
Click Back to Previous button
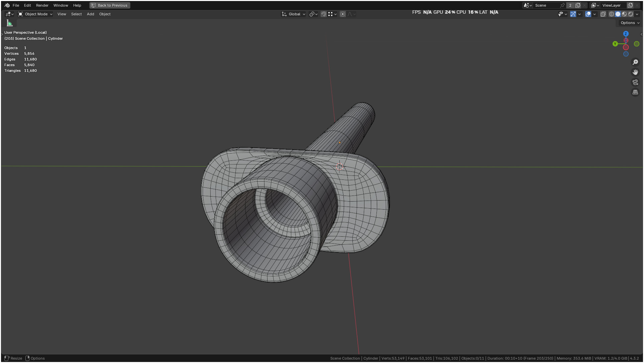pos(110,5)
